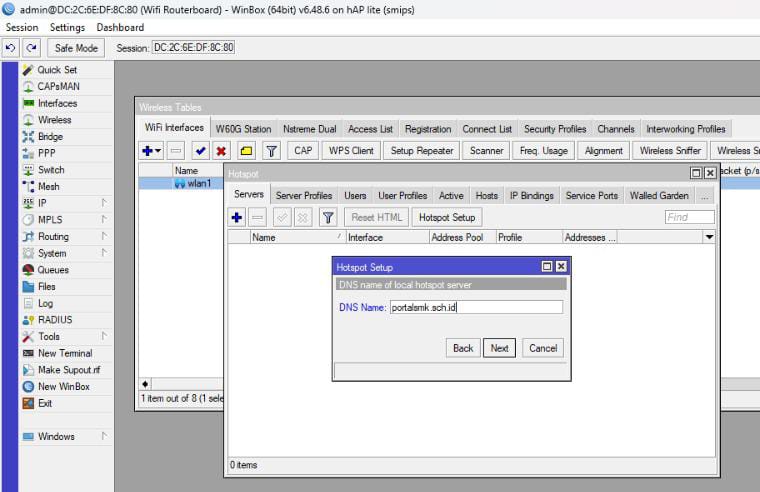The image size is (760, 492).
Task: Open the Bridge menu
Action: point(50,137)
